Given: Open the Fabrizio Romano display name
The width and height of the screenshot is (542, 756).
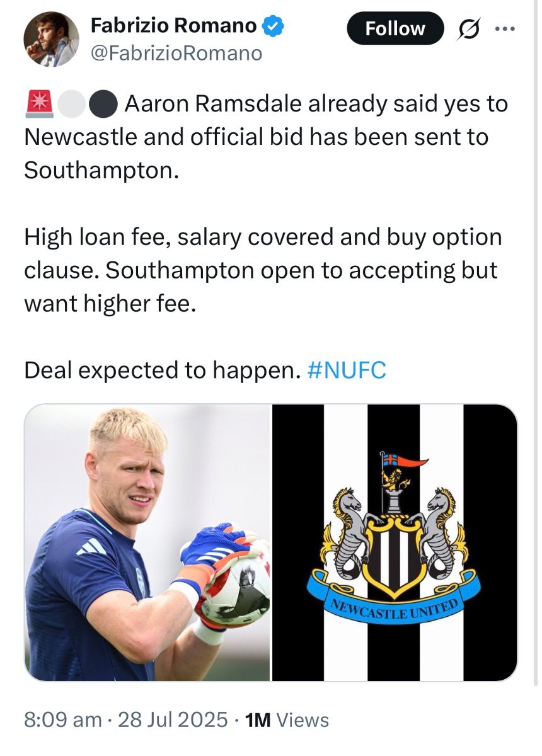Looking at the screenshot, I should 174,26.
